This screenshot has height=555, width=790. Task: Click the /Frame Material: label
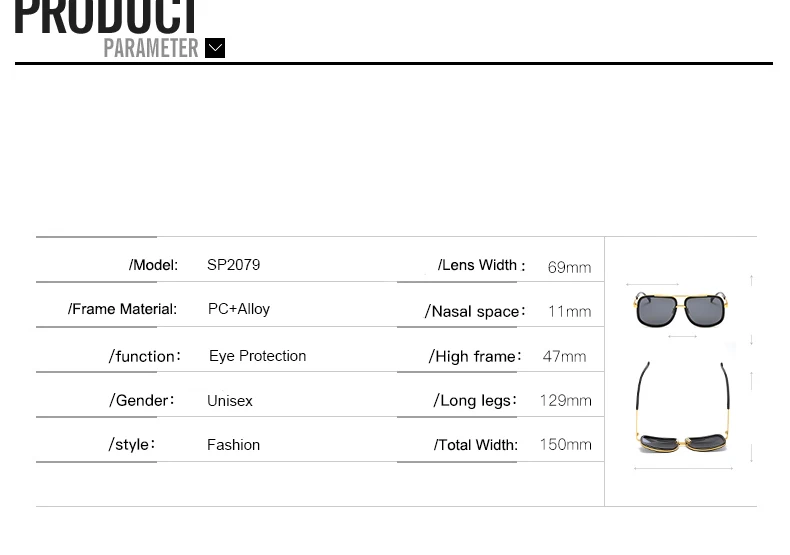pos(122,309)
